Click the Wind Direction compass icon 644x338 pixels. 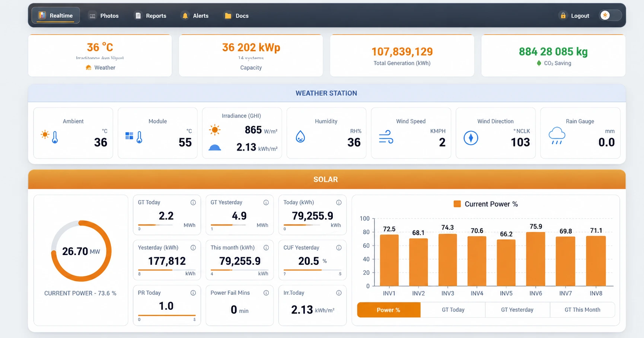(x=471, y=138)
